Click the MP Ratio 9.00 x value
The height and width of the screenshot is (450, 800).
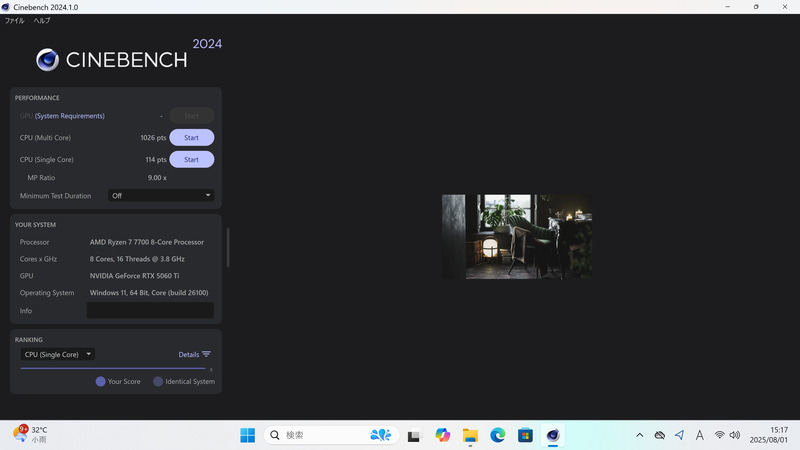tap(157, 178)
